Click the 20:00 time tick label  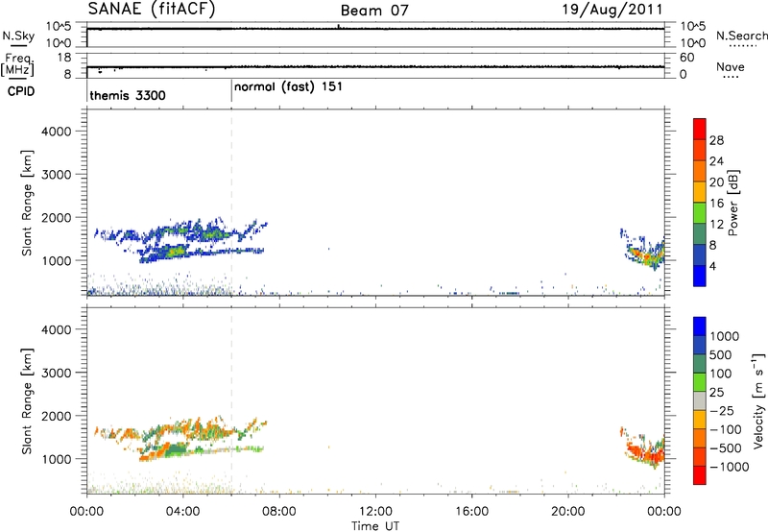567,512
